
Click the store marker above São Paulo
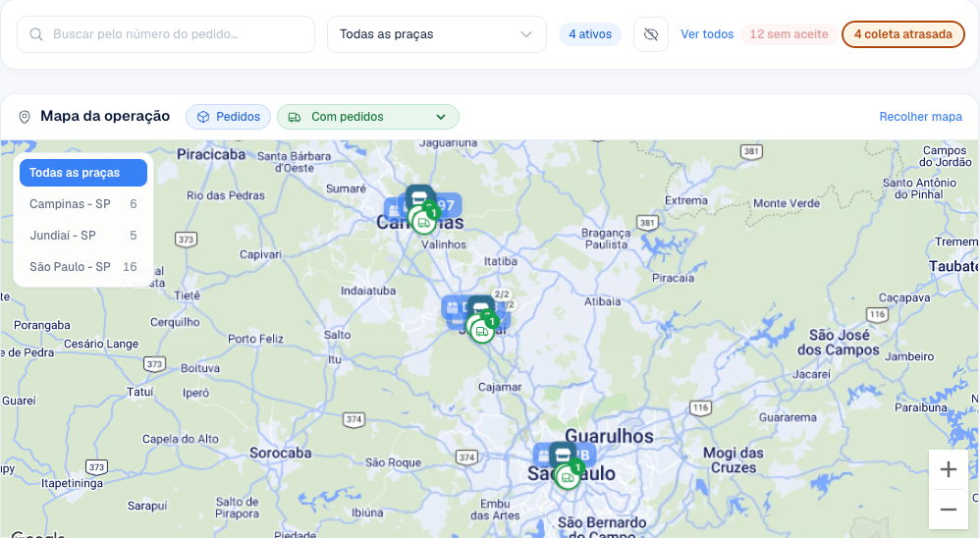point(563,454)
